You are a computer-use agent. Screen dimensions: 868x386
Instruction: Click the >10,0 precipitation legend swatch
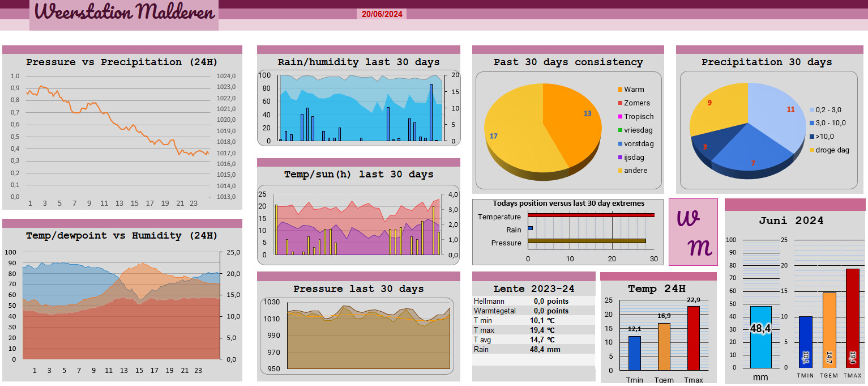click(x=812, y=137)
